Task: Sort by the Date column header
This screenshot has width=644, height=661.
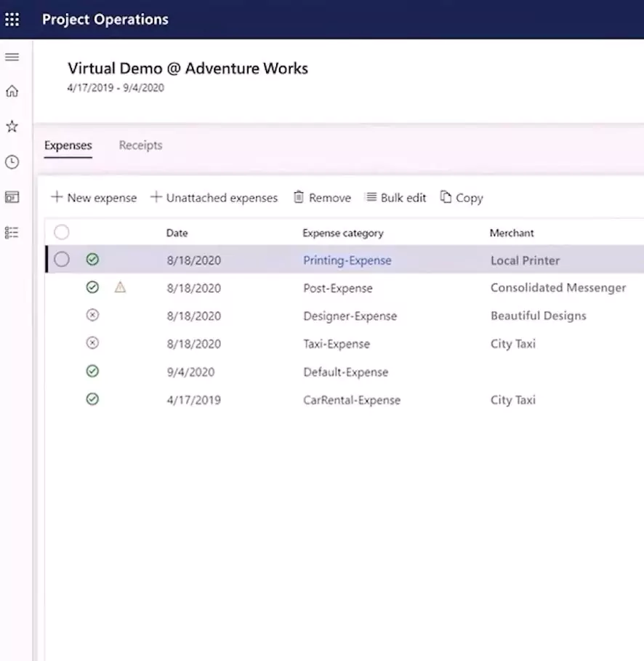Action: (x=177, y=233)
